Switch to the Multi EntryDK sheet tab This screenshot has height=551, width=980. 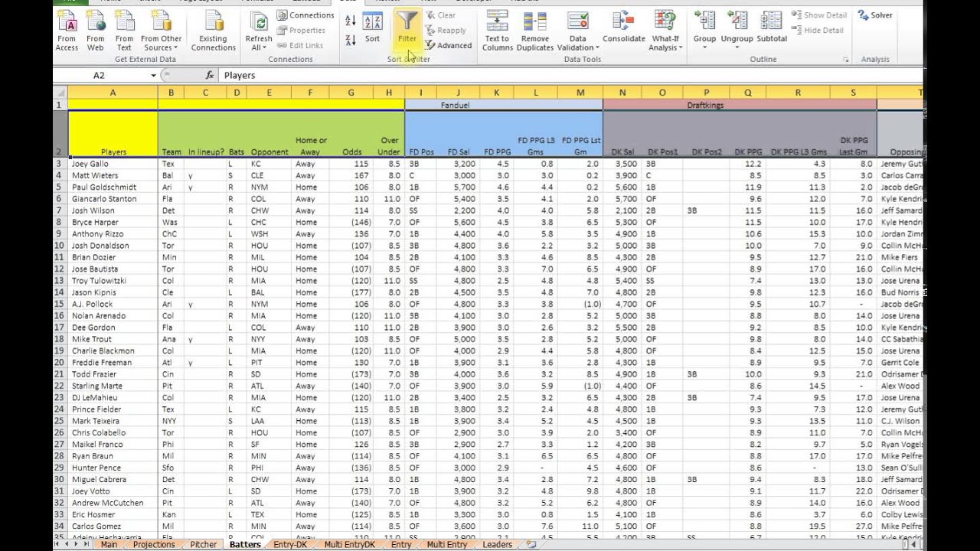(x=349, y=545)
